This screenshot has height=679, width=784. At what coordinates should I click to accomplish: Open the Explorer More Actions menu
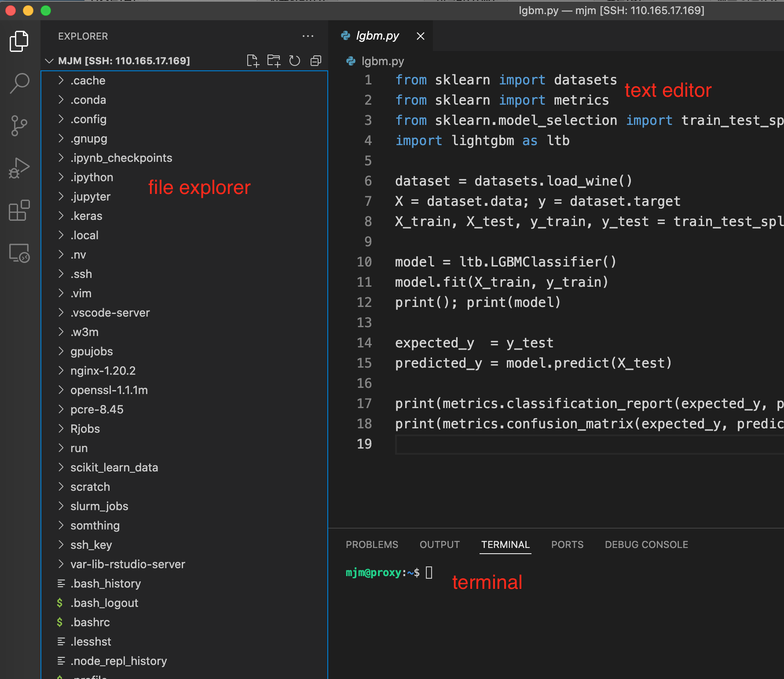[x=308, y=36]
